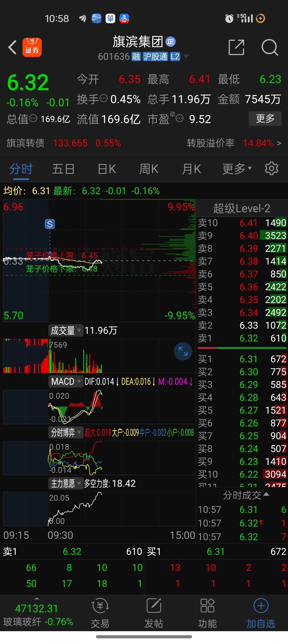Screen dimensions: 288x644
Task: Select 卖10 order at 6.41
Action: click(242, 223)
